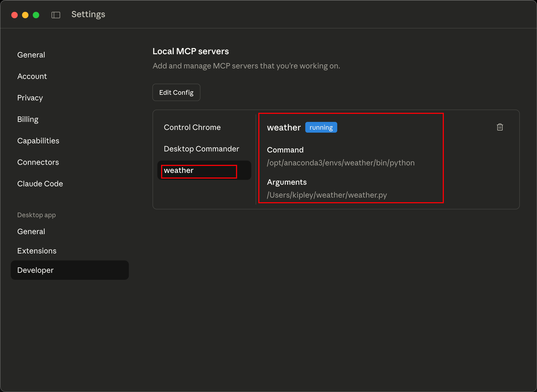Open Billing settings
Viewport: 537px width, 392px height.
[28, 119]
